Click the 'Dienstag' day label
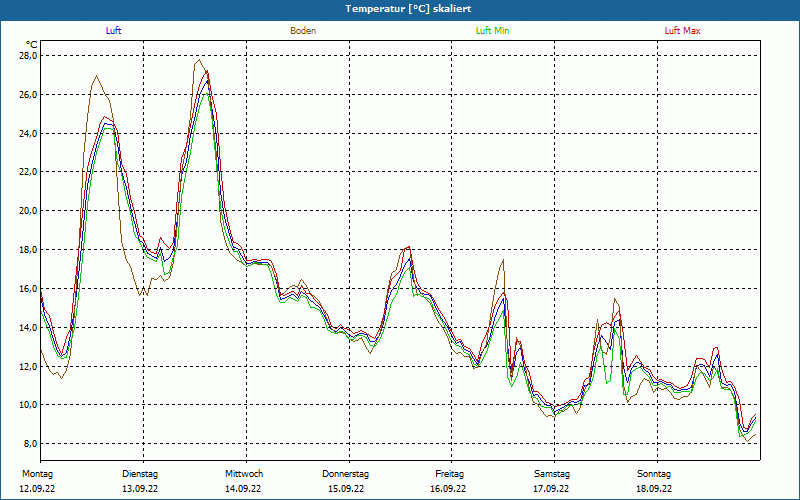The height and width of the screenshot is (500, 800). click(140, 474)
